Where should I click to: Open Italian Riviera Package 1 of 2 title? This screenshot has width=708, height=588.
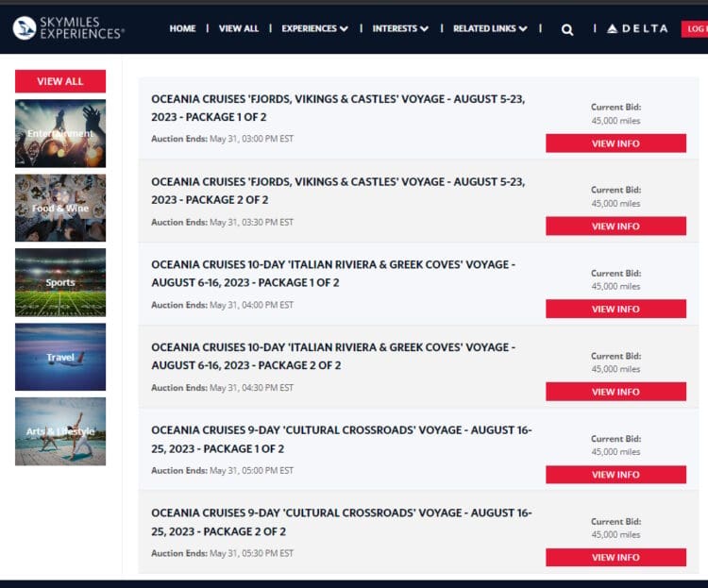click(x=333, y=273)
